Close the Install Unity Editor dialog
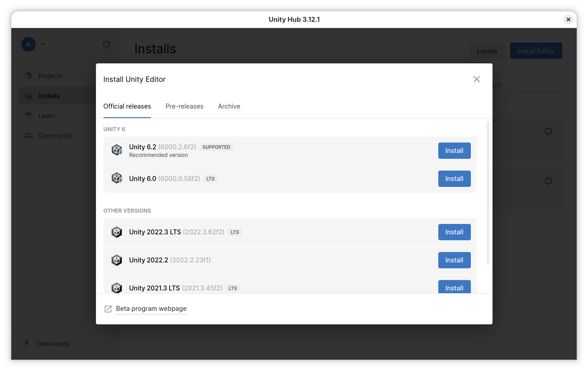Viewport: 588px width, 371px height. (476, 79)
